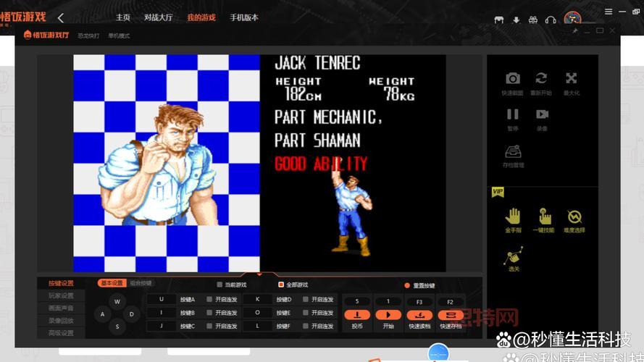The width and height of the screenshot is (644, 362).
Task: Open the 难度选择 difficulty selection icon
Action: tap(574, 216)
